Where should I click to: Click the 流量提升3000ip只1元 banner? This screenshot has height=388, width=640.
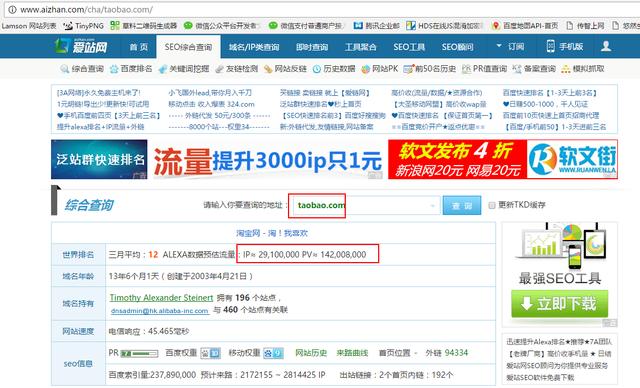(267, 160)
